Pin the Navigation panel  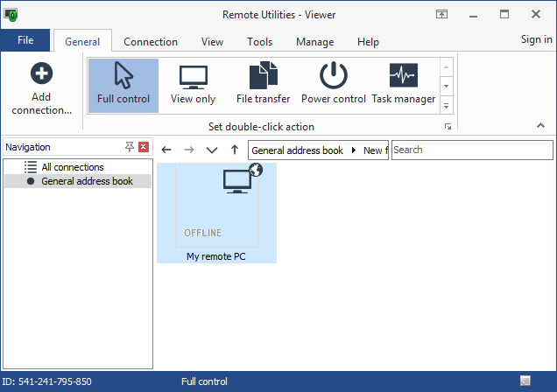(x=130, y=147)
